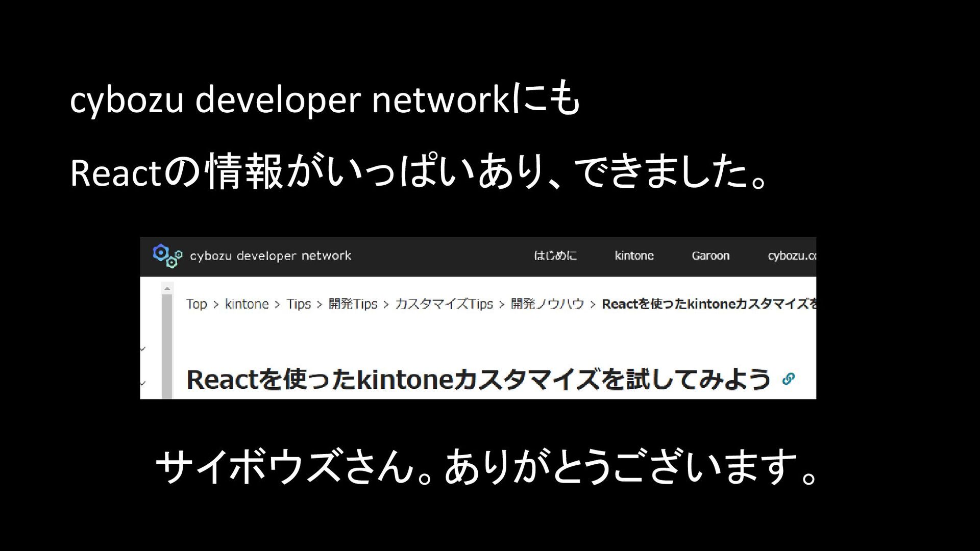Click the cybozu developer network logo icon
This screenshot has height=551, width=980.
pyautogui.click(x=167, y=256)
